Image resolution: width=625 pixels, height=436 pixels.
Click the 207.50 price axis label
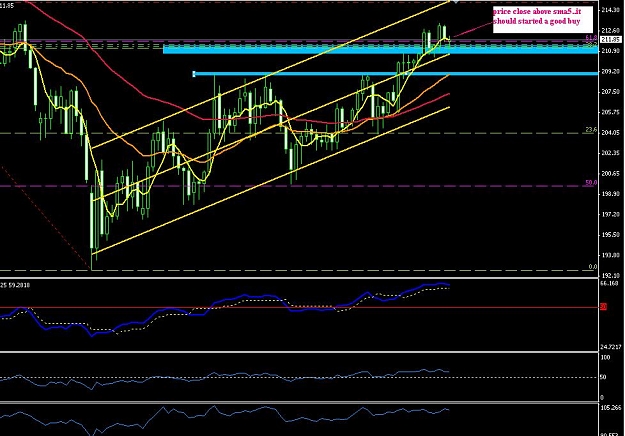pos(611,92)
